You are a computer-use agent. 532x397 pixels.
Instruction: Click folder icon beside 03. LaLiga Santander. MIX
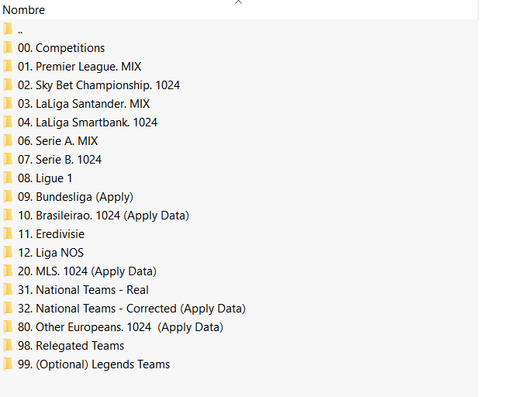coord(8,104)
